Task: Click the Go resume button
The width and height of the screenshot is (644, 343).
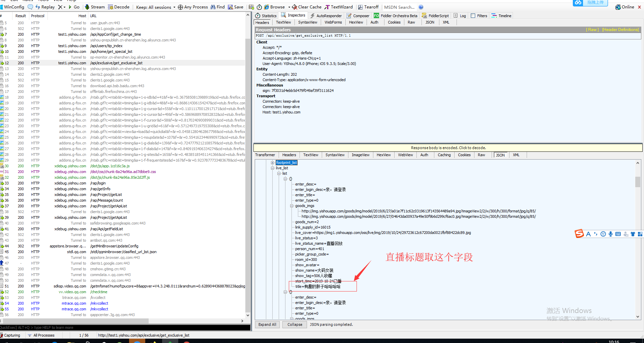Action: point(74,7)
